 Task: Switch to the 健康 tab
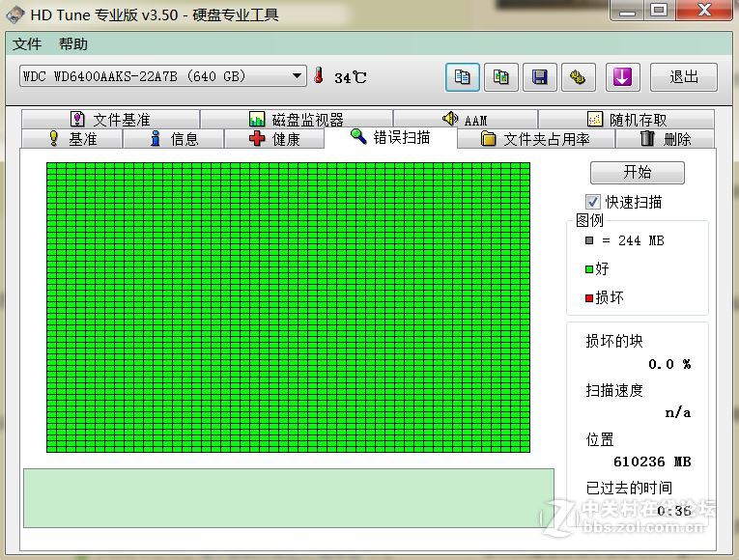tap(274, 139)
